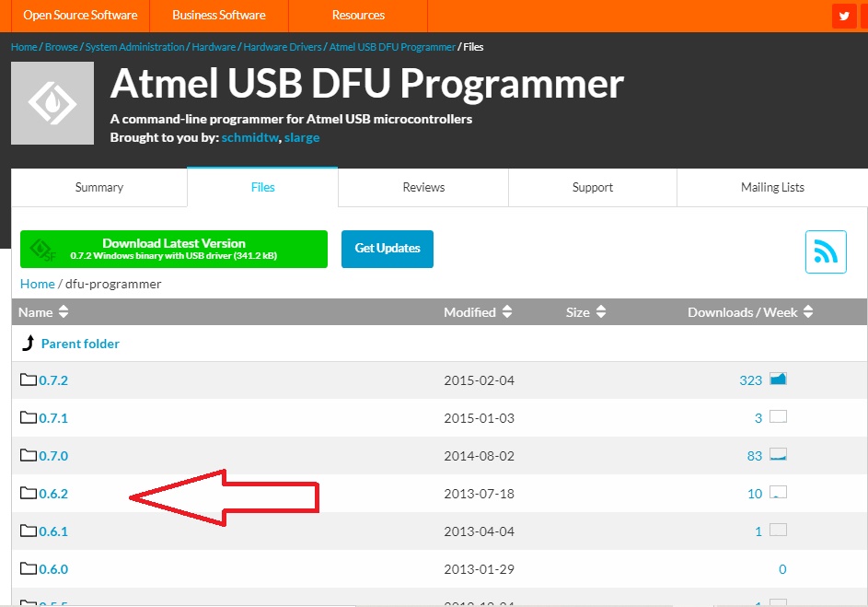Screen dimensions: 868x607
Task: Open the 0.6.1 folder link
Action: click(53, 531)
